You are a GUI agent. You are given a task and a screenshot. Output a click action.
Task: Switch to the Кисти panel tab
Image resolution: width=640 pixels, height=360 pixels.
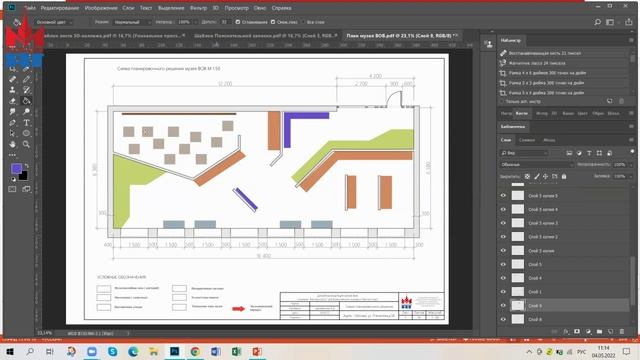click(x=522, y=113)
